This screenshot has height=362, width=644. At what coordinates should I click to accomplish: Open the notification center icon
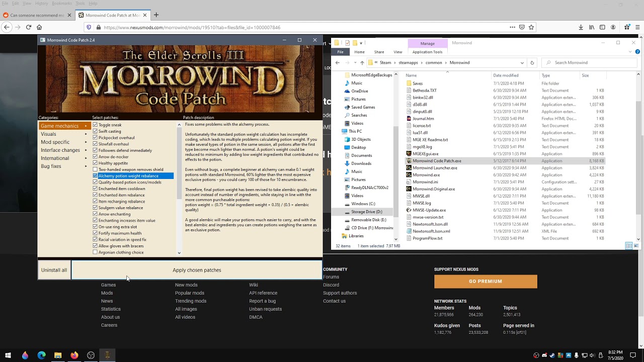click(x=633, y=355)
